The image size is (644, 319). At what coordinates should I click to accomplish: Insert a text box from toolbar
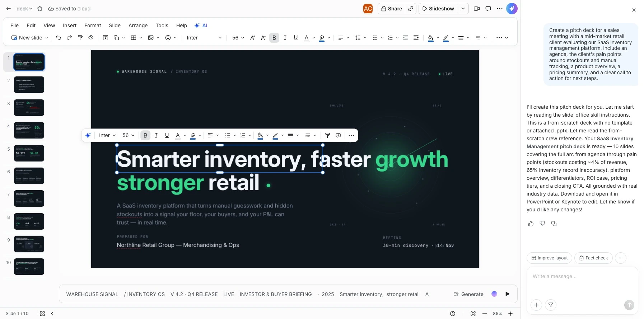coord(106,38)
